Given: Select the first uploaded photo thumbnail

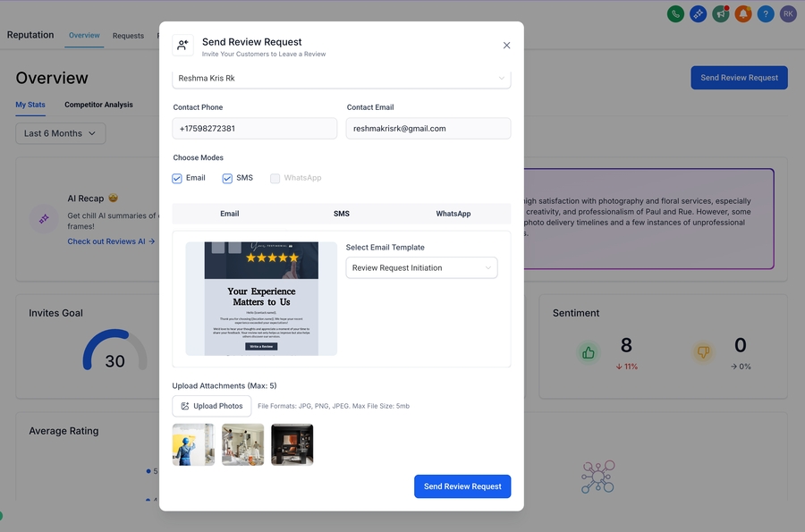Looking at the screenshot, I should pyautogui.click(x=193, y=444).
